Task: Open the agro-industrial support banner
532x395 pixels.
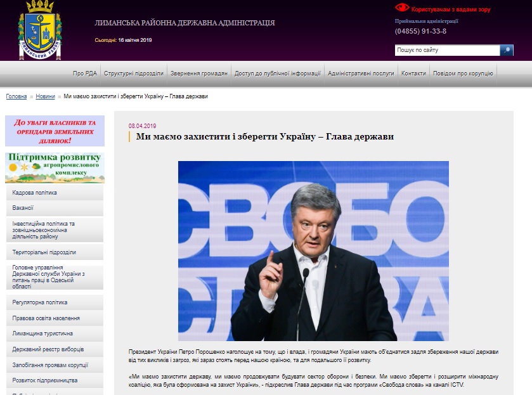Action: (x=55, y=168)
